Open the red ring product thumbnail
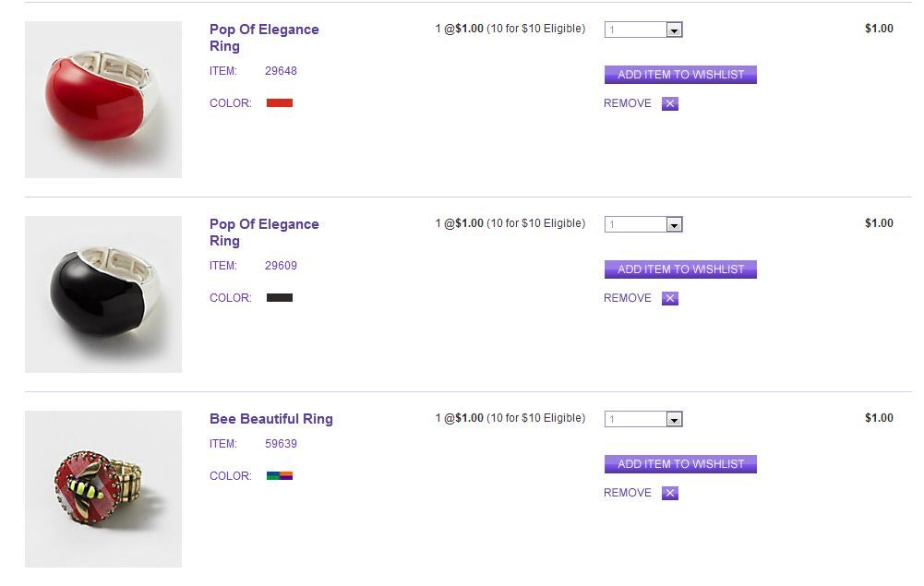This screenshot has height=586, width=924. point(103,100)
